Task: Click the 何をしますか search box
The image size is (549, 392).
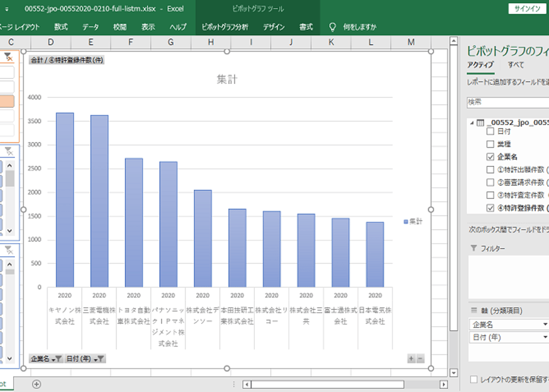Action: tap(359, 27)
